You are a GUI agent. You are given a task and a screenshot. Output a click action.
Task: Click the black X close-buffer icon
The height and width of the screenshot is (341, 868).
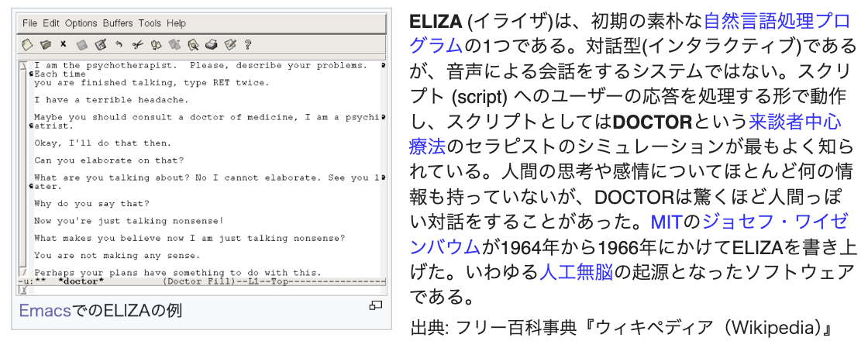63,44
